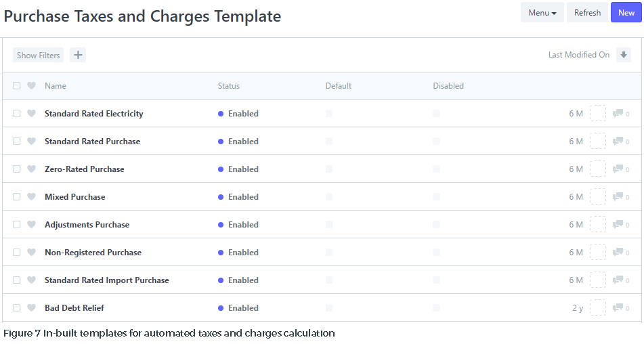This screenshot has height=344, width=644.
Task: Check Zero-Rated Purchase row checkbox
Action: click(x=16, y=169)
